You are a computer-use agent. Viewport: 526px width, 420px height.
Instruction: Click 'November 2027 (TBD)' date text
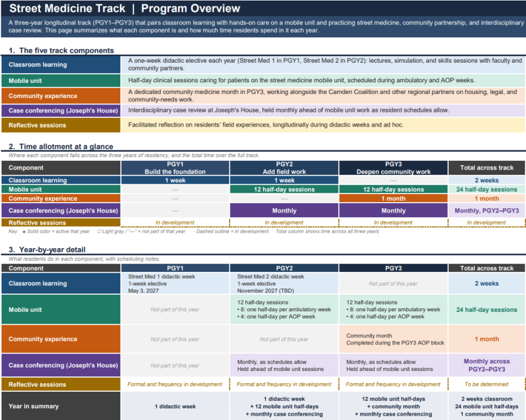tap(265, 290)
